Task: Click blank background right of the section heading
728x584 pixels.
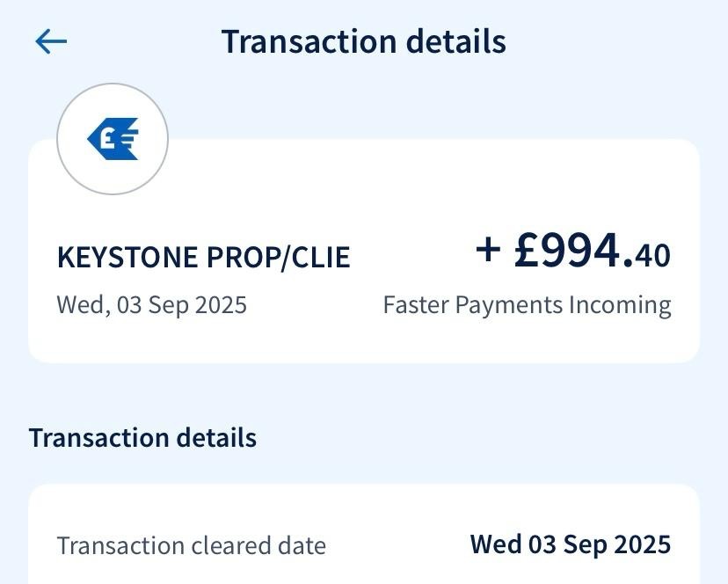Action: pyautogui.click(x=492, y=438)
